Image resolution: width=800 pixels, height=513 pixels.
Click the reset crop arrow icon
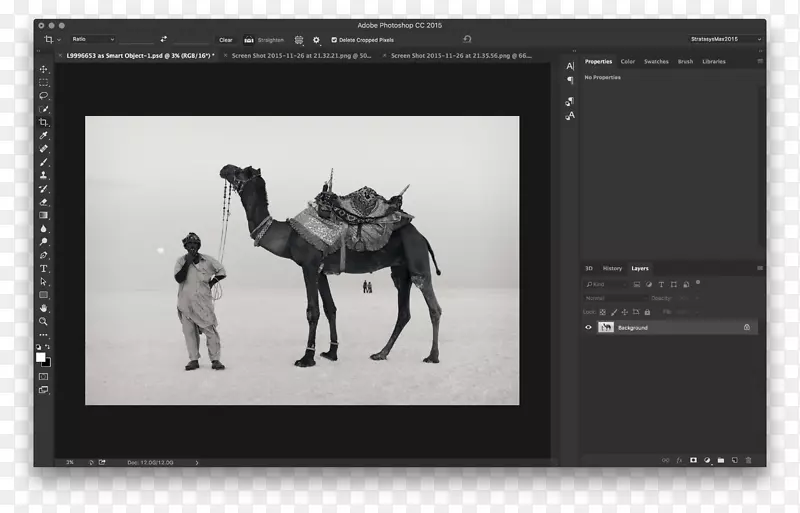(467, 40)
